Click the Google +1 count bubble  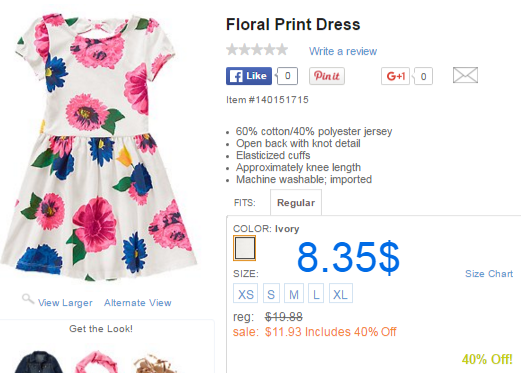(422, 76)
